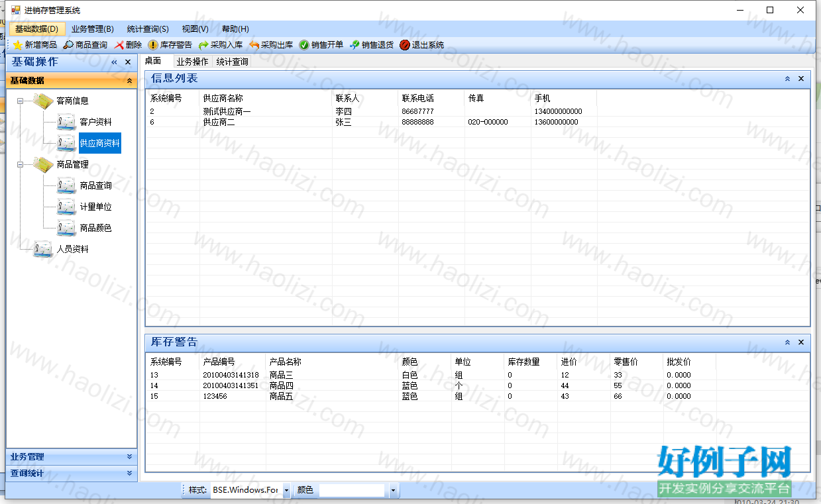Click fax value 020-000000
821x504 pixels.
pyautogui.click(x=488, y=122)
